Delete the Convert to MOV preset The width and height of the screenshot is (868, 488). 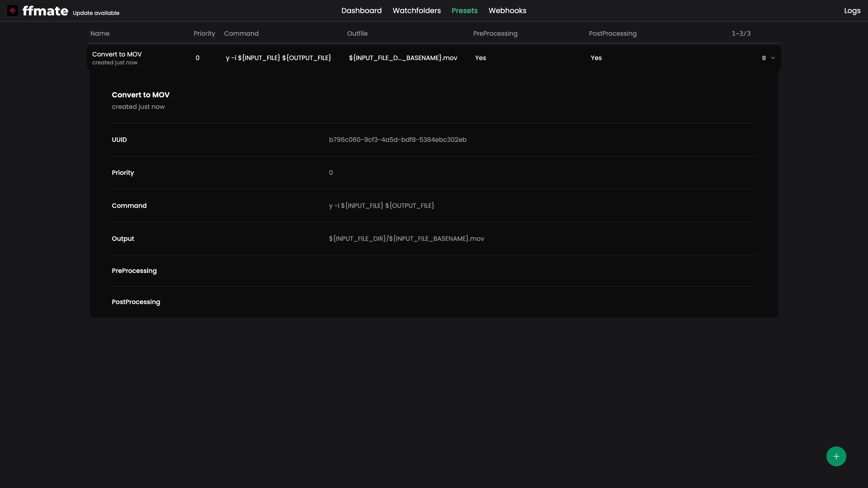point(764,58)
